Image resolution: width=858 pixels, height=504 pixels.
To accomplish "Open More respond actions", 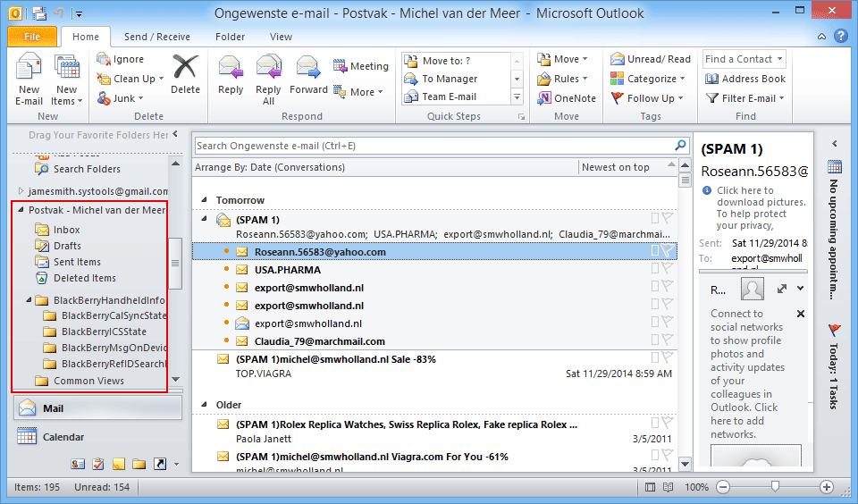I will point(357,92).
